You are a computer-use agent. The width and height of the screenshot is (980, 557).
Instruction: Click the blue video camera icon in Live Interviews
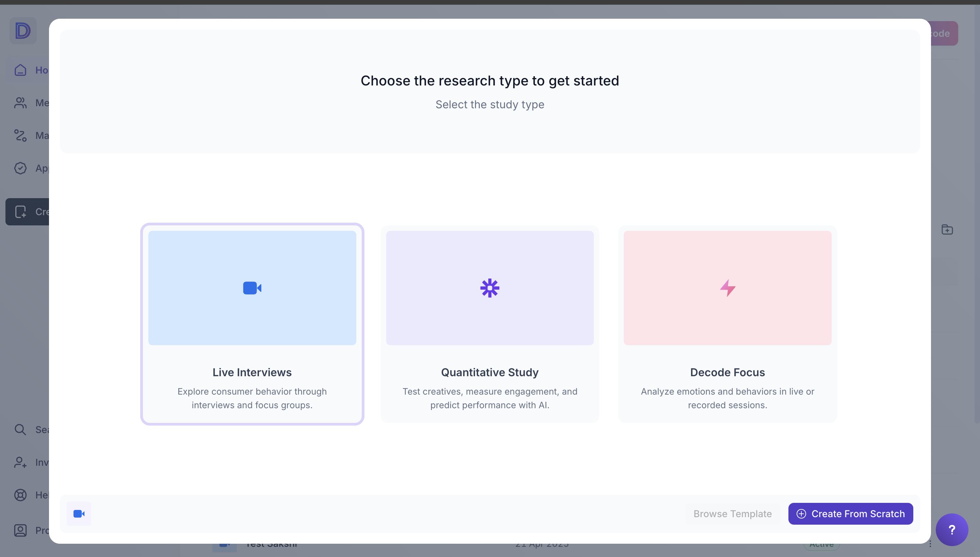pos(252,288)
